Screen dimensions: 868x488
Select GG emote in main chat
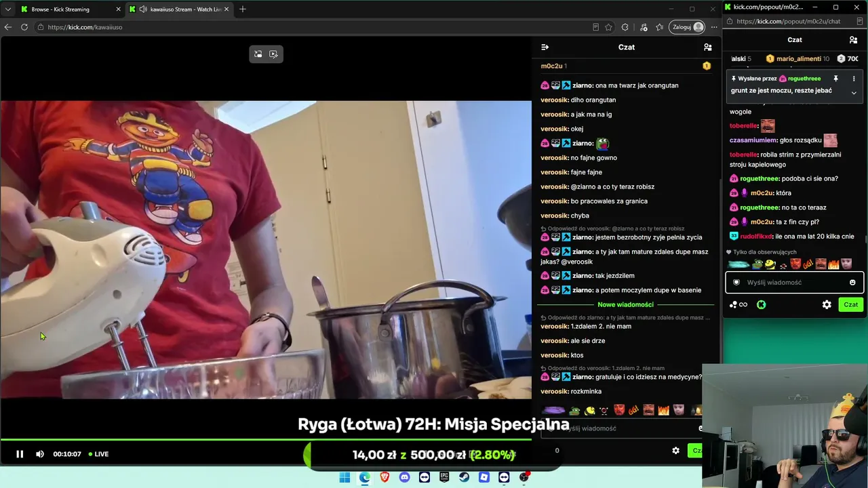633,411
